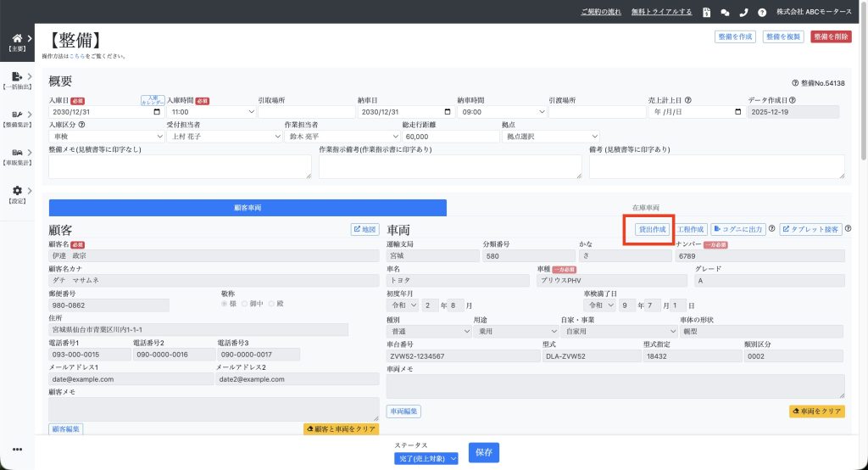Open the 整備集計 wrench icon in sidebar
868x470 pixels.
point(17,114)
